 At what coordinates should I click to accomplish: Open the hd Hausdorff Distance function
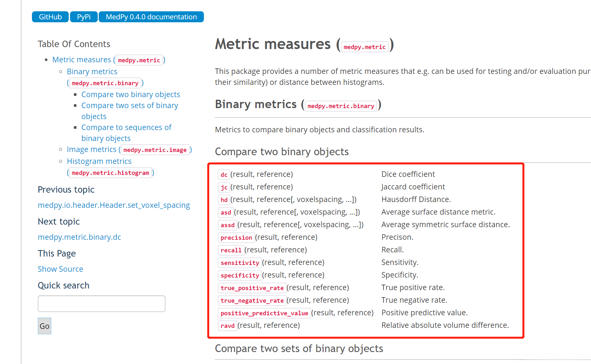click(224, 200)
